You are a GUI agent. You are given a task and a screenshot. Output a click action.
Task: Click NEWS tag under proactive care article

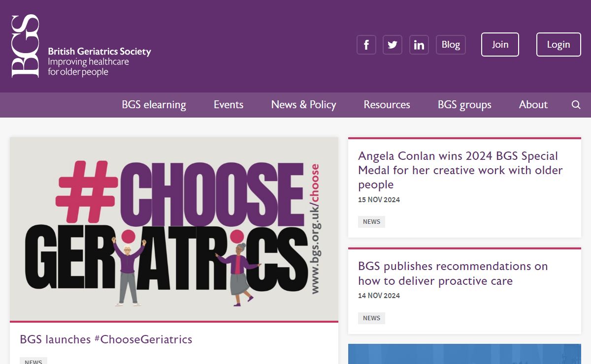pos(371,318)
